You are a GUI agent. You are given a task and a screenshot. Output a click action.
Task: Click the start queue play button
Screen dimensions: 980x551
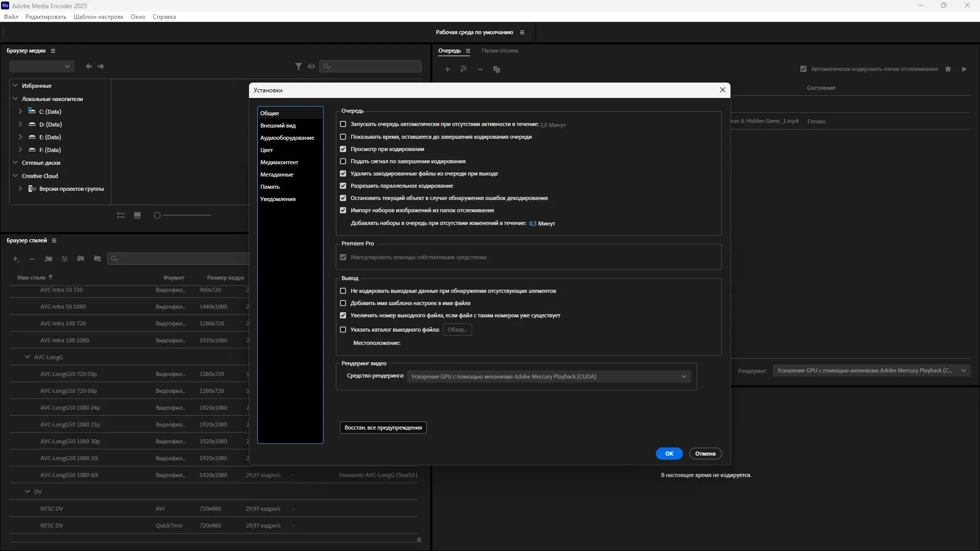964,69
